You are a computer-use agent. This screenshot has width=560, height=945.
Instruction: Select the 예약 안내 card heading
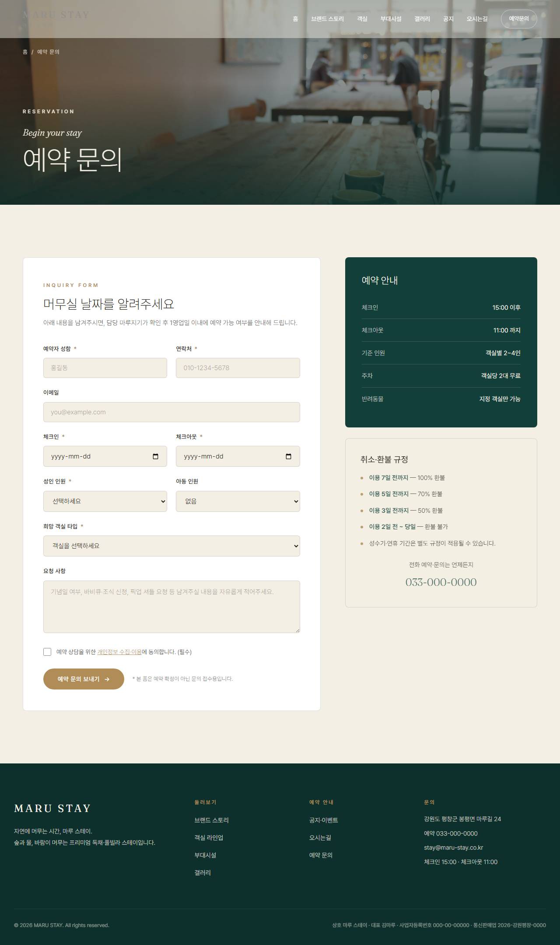coord(380,280)
